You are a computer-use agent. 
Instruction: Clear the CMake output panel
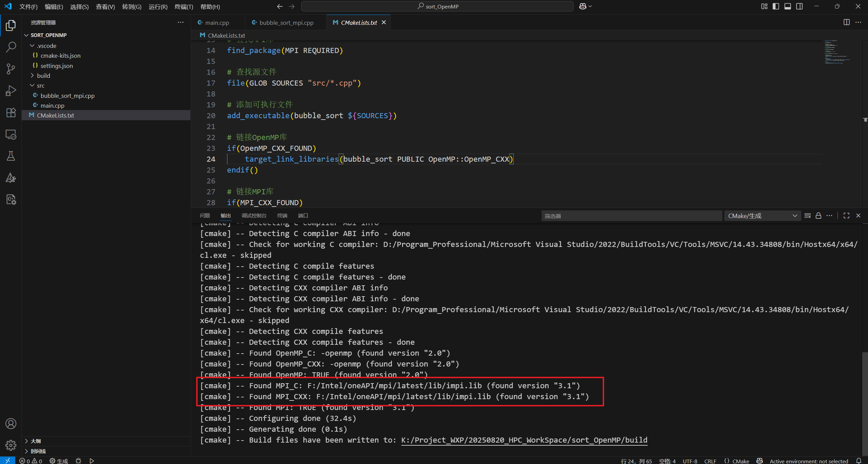point(807,215)
